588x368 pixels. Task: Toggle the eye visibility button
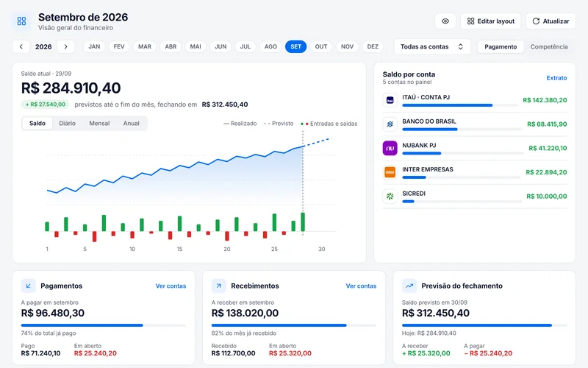click(445, 21)
